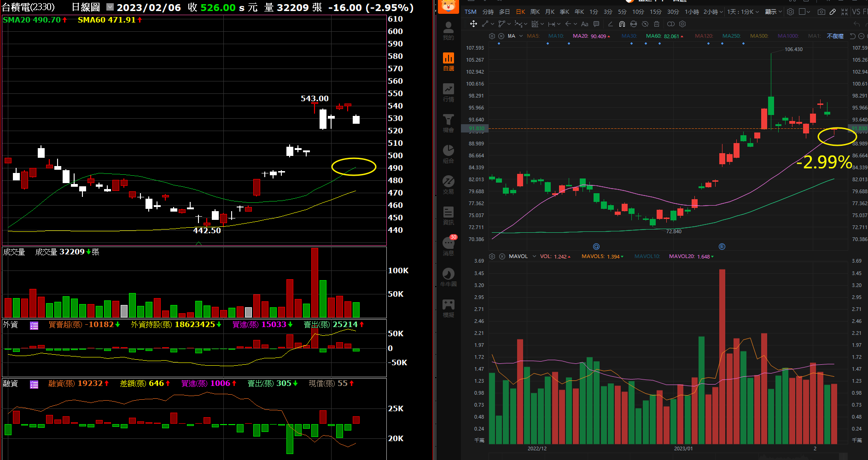Open the 行情 market quotes sidebar icon
Image resolution: width=868 pixels, height=460 pixels.
[448, 92]
